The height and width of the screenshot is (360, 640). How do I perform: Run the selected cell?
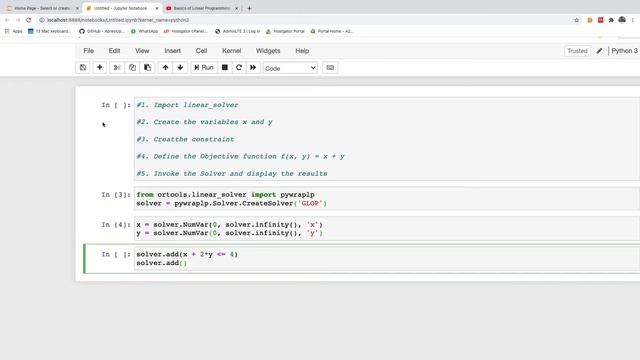click(204, 68)
